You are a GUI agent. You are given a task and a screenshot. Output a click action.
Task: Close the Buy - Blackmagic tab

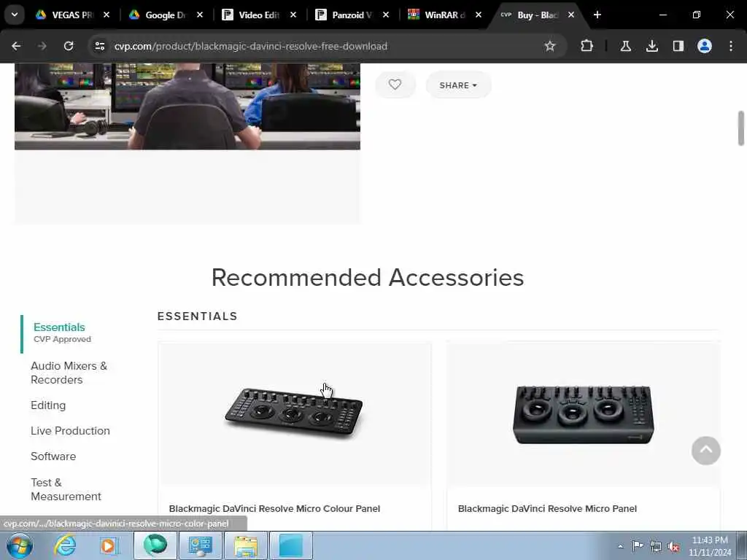pos(570,15)
